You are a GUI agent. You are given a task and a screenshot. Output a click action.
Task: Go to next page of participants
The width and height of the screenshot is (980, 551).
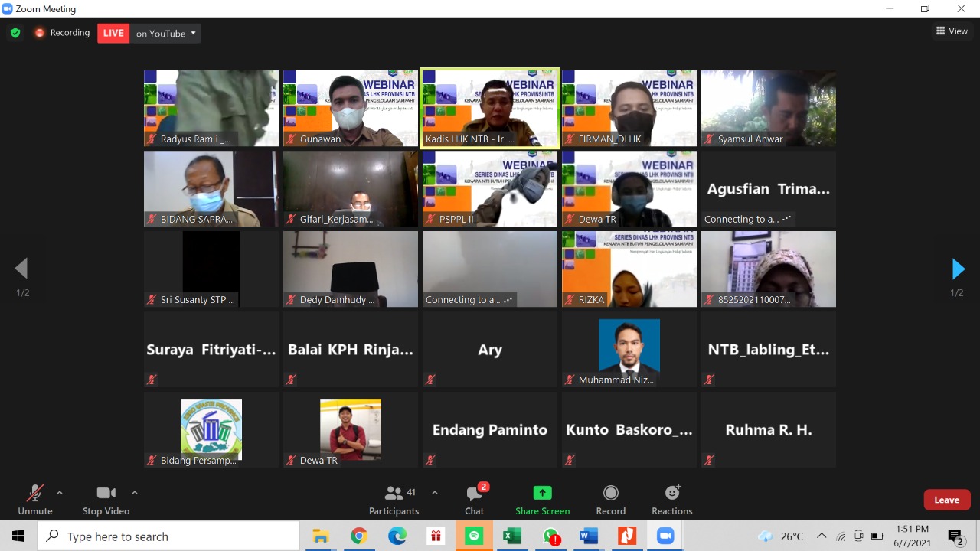coord(958,269)
